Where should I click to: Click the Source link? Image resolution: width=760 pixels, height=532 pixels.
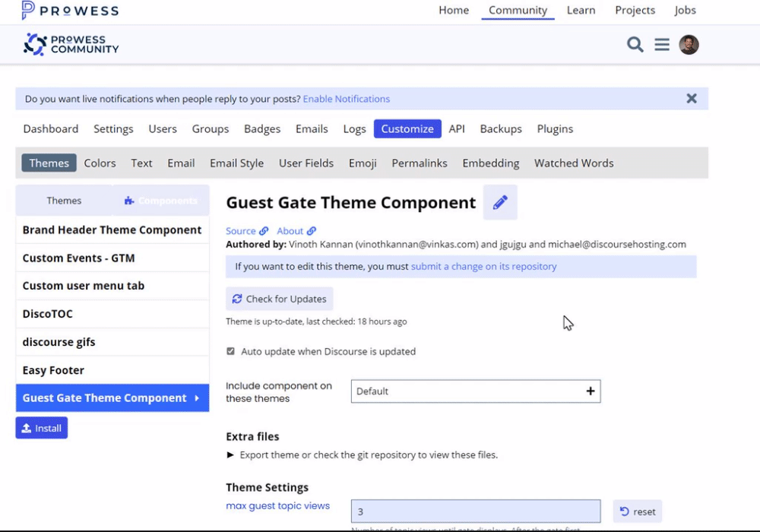pos(247,231)
